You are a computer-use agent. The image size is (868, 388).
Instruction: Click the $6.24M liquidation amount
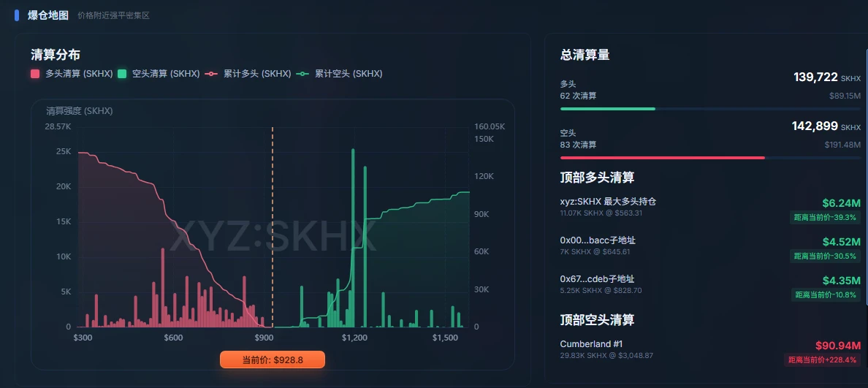pyautogui.click(x=842, y=202)
